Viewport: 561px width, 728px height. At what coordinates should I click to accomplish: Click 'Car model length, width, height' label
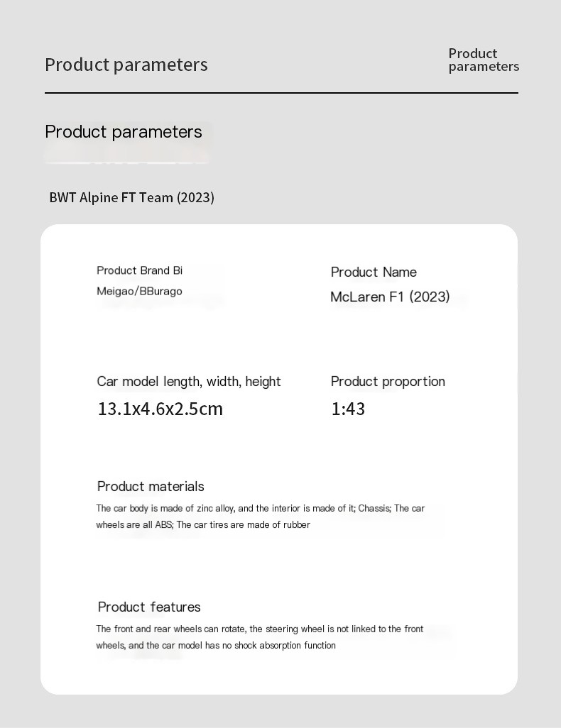[189, 382]
